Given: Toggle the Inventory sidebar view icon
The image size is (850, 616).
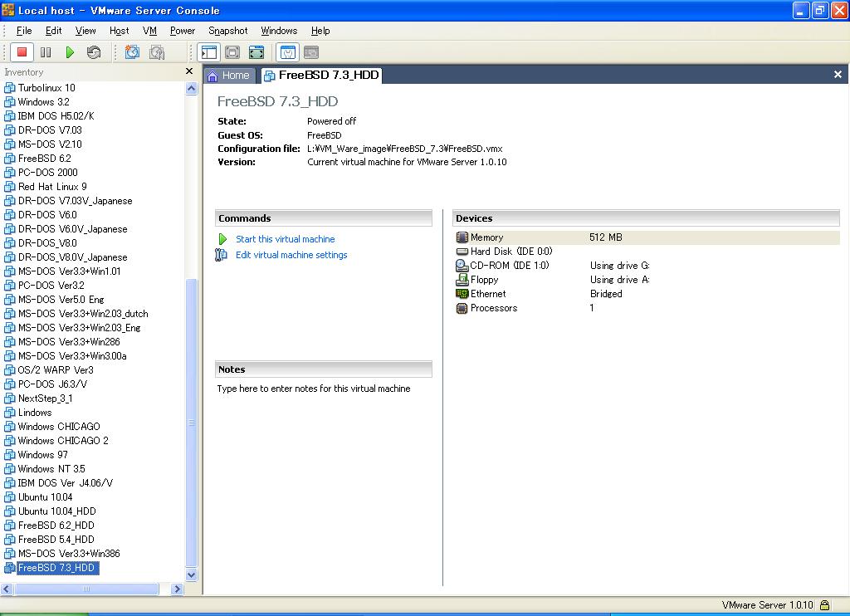Looking at the screenshot, I should tap(208, 52).
